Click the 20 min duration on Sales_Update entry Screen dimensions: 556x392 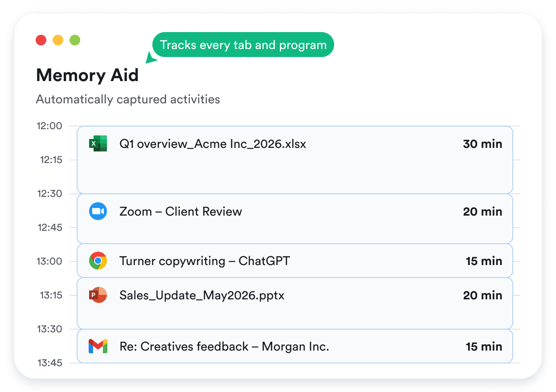click(x=482, y=295)
